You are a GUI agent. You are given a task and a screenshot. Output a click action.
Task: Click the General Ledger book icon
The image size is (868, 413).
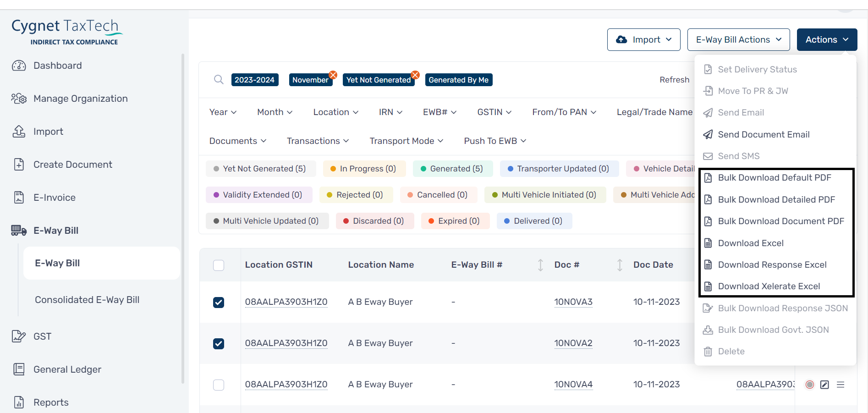tap(19, 369)
